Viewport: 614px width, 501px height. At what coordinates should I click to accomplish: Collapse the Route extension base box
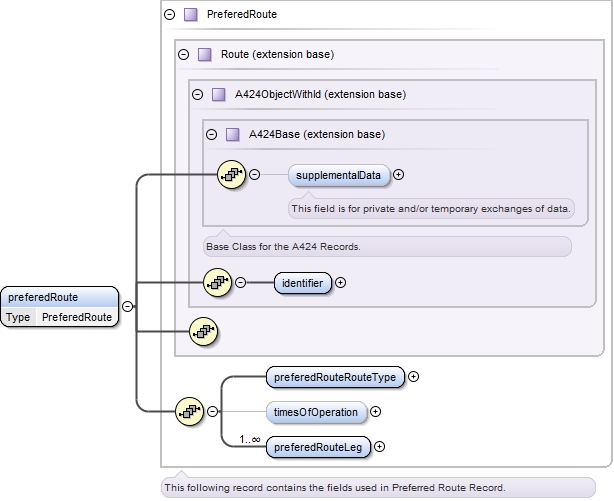pyautogui.click(x=183, y=54)
